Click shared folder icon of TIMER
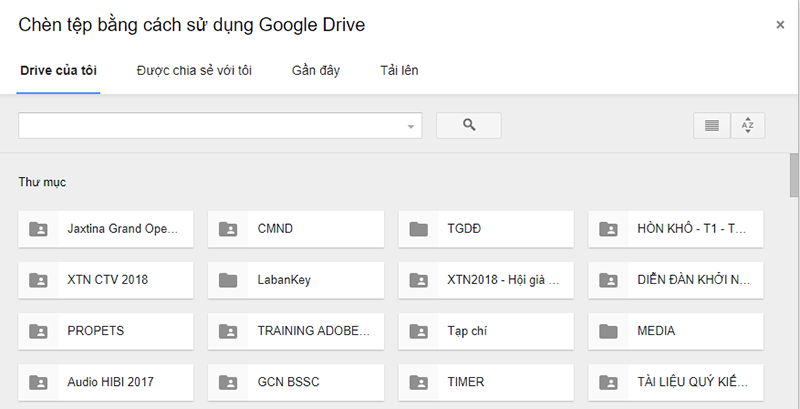 coord(418,382)
